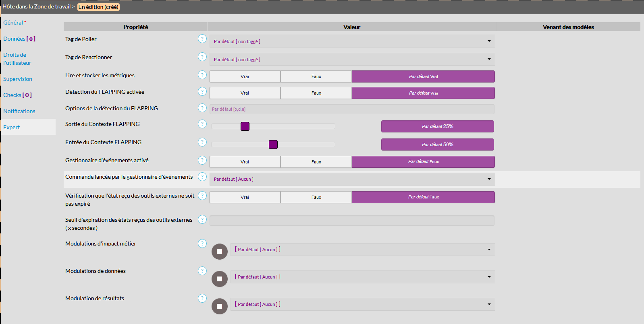Set Gestionnaire d'événements activé to Vrai
Viewport: 644px width, 324px height.
pos(245,162)
